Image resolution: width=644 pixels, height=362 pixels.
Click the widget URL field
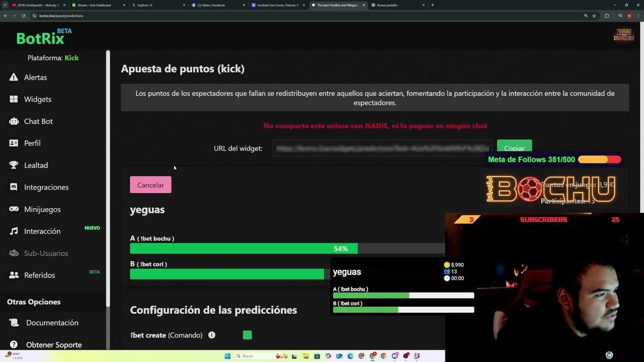[382, 148]
